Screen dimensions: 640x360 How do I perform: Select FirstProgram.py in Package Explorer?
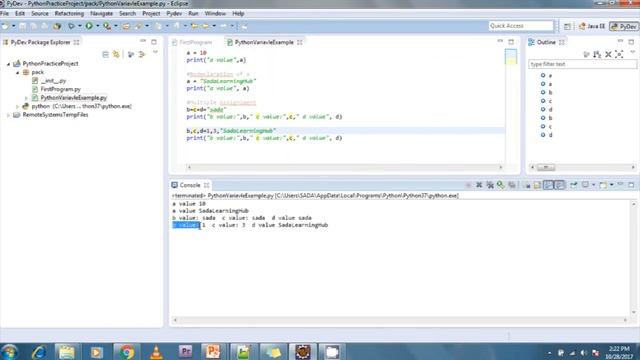tap(60, 89)
